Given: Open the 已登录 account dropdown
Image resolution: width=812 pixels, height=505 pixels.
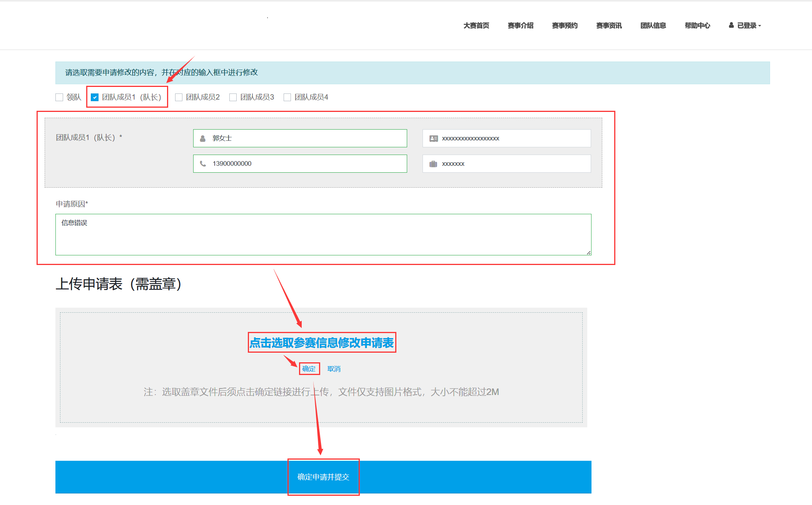Looking at the screenshot, I should click(x=745, y=25).
